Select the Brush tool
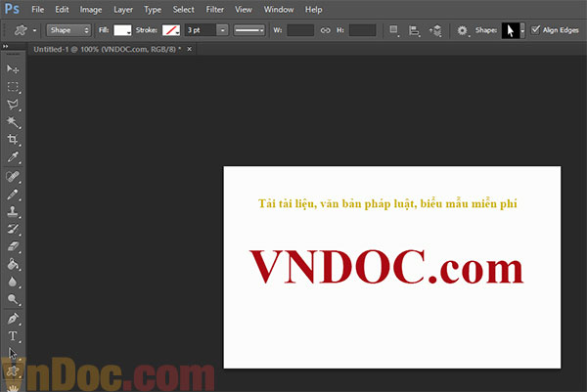 [x=13, y=195]
